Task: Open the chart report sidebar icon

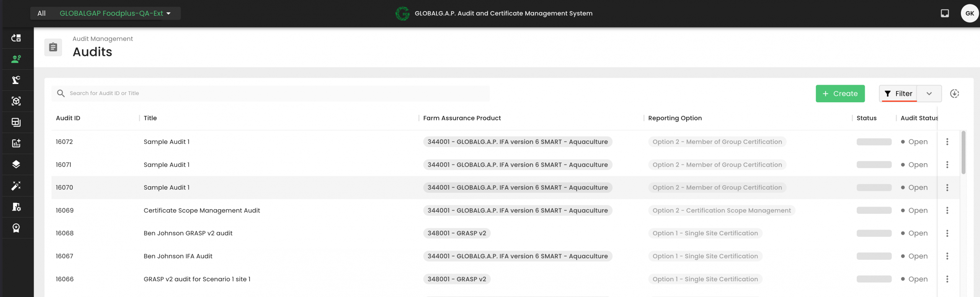Action: point(16,143)
